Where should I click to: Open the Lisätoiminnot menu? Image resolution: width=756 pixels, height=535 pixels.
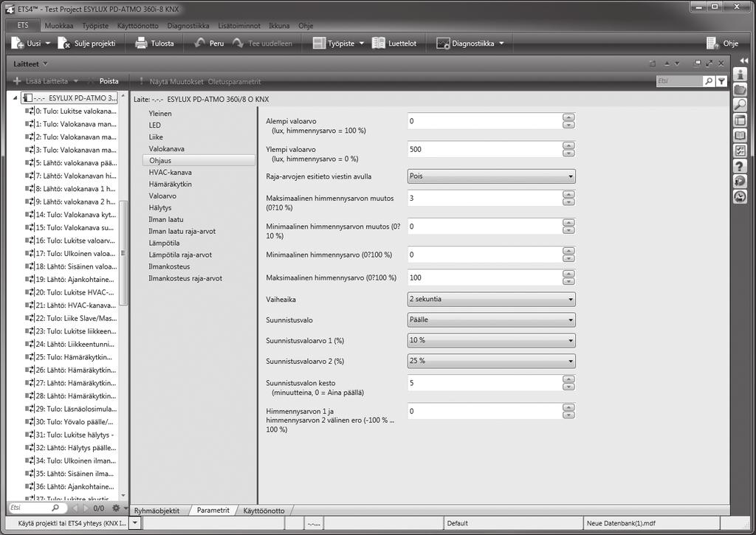pyautogui.click(x=239, y=26)
